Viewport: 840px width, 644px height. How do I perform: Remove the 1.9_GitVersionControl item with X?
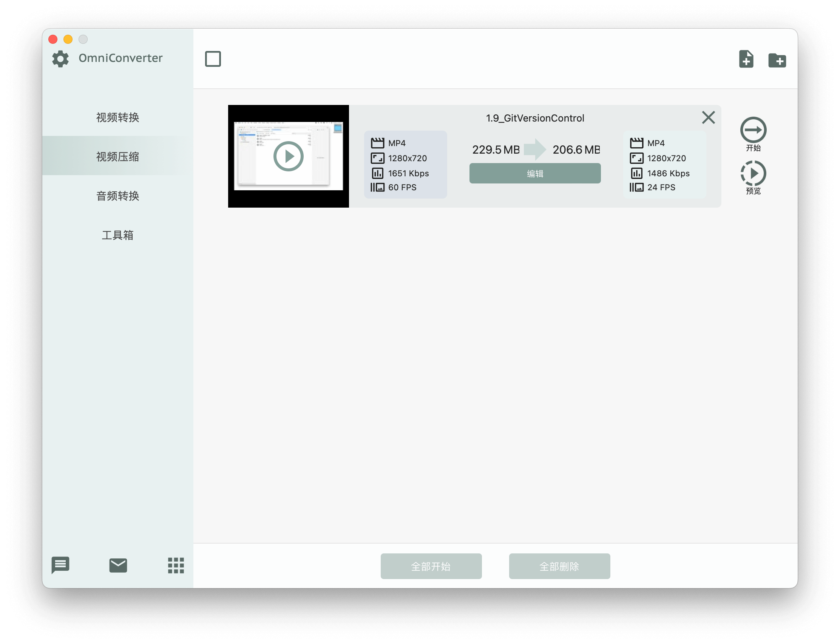[x=708, y=117]
